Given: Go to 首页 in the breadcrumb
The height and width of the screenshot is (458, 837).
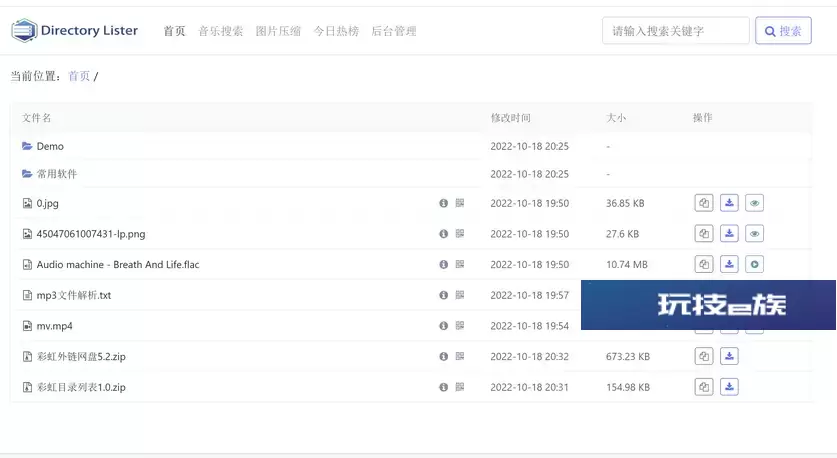Looking at the screenshot, I should pos(79,76).
